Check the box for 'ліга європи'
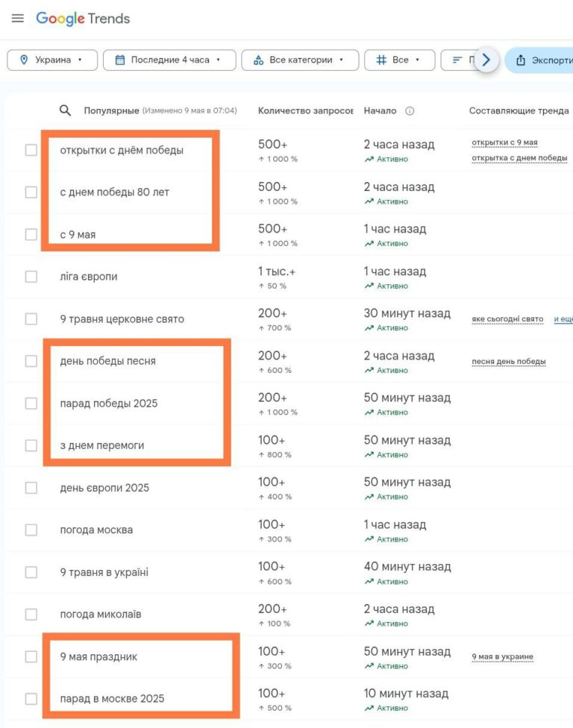This screenshot has height=728, width=573. coord(31,277)
